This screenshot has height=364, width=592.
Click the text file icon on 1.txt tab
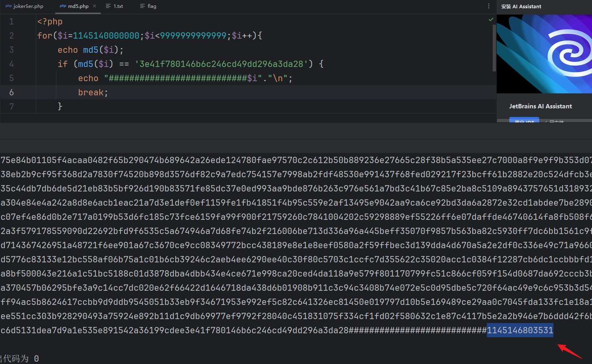point(108,6)
